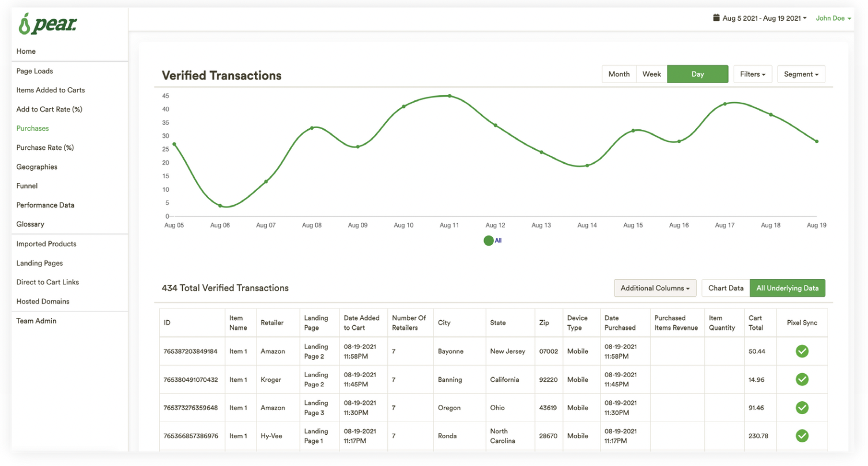Switch chart to Month view

click(619, 74)
